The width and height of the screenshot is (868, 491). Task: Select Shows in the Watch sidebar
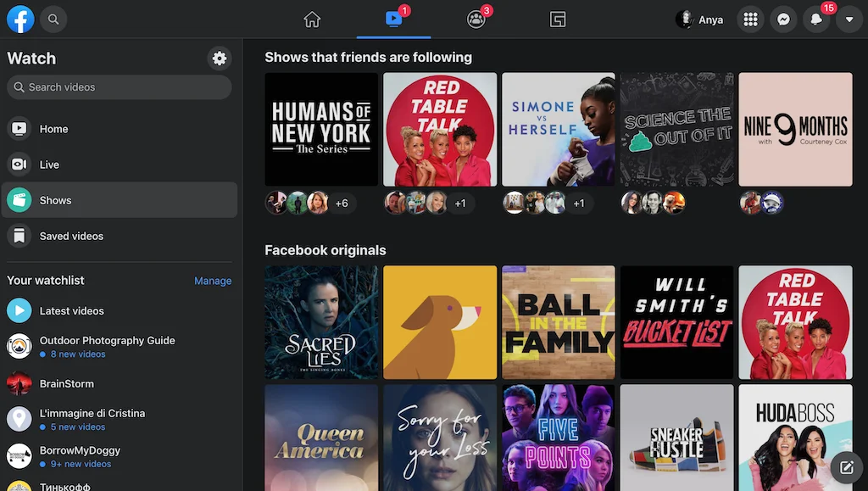(x=119, y=200)
